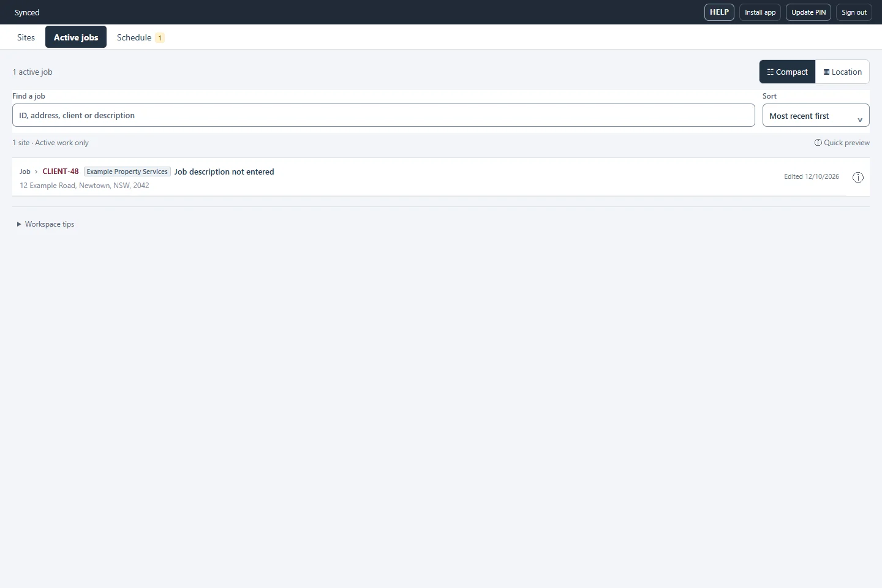
Task: Click Install app button
Action: tap(760, 12)
